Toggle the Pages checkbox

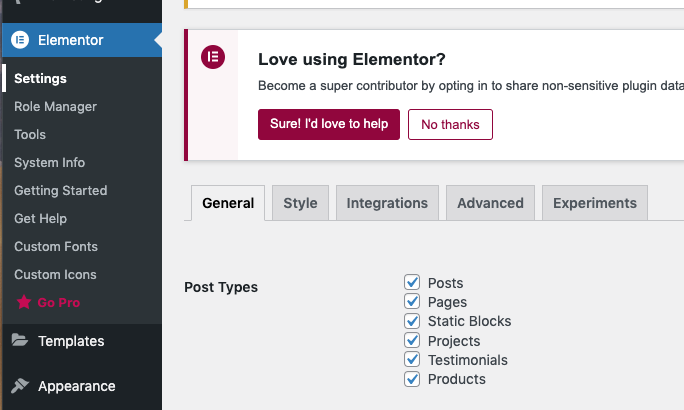(x=412, y=302)
